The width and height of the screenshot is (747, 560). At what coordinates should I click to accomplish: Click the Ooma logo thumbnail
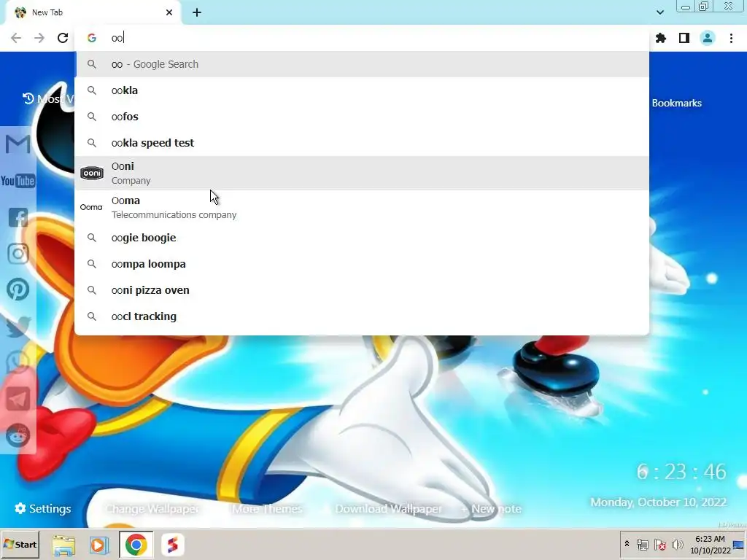point(91,207)
